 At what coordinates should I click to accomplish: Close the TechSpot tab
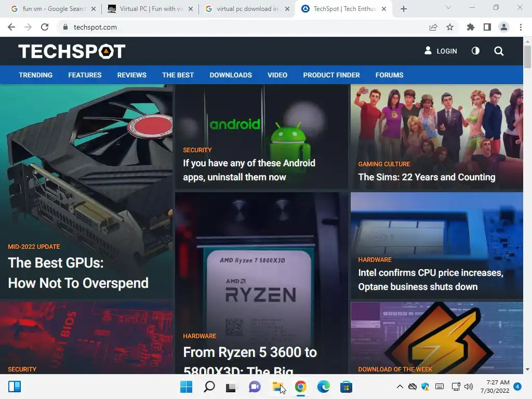[x=384, y=9]
